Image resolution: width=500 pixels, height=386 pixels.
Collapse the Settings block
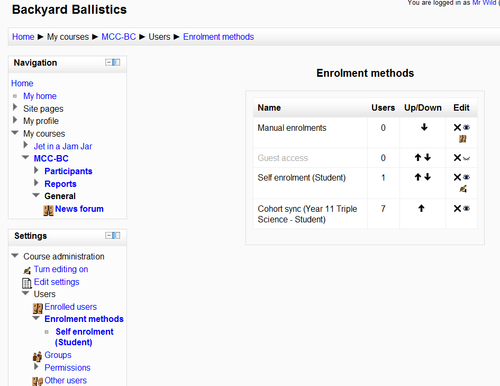coord(109,235)
